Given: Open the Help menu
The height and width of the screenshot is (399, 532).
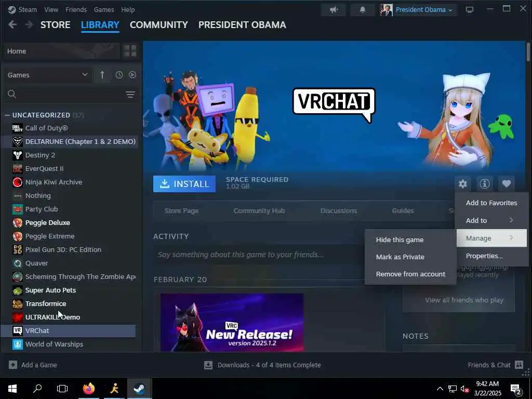Looking at the screenshot, I should click(128, 10).
